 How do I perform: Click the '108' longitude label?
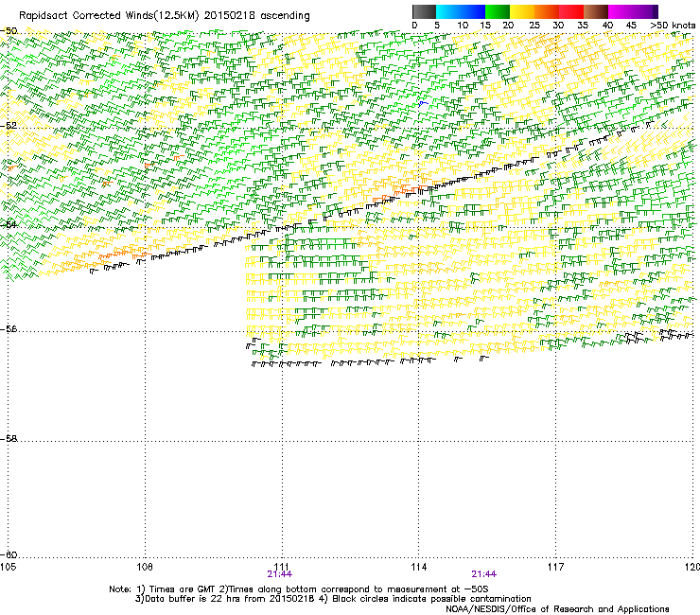point(145,567)
